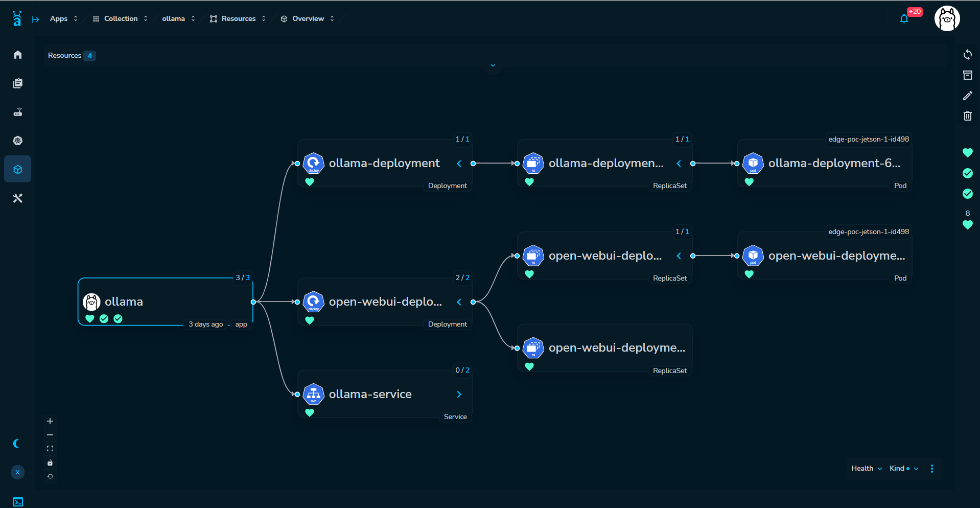Click the edit pencil icon
Image resolution: width=980 pixels, height=508 pixels.
pyautogui.click(x=967, y=96)
